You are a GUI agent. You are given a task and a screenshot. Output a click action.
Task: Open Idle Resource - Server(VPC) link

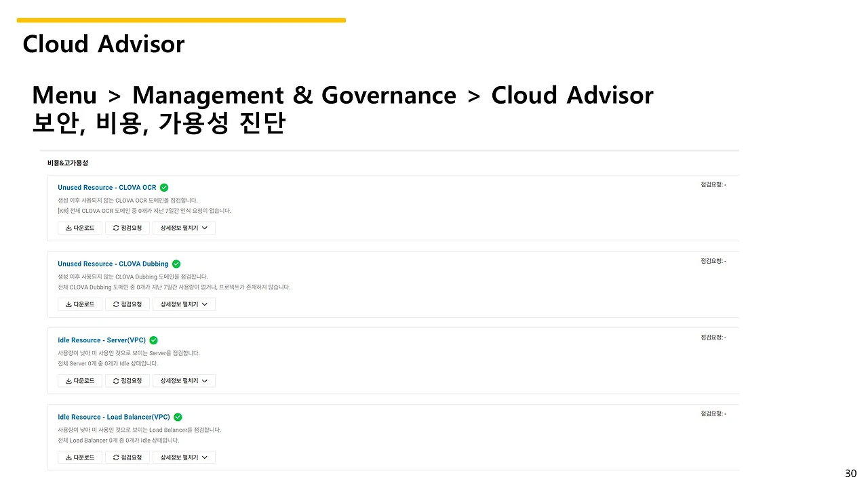(102, 340)
